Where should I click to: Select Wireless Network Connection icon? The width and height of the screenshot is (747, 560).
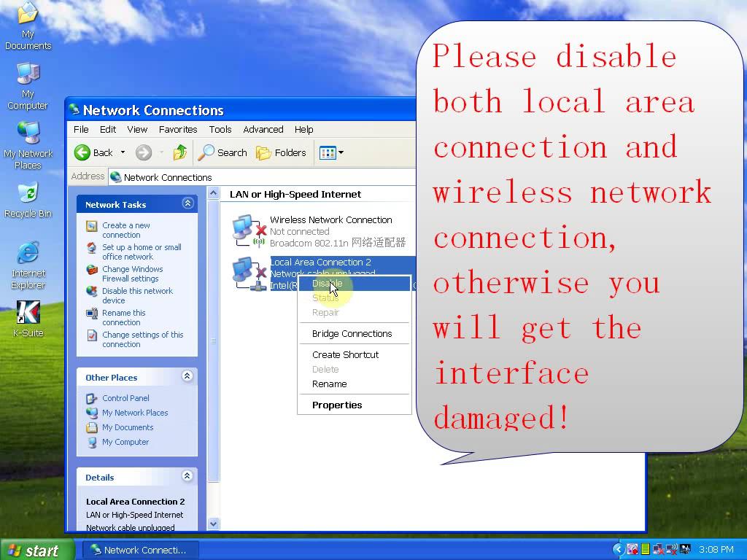tap(249, 231)
